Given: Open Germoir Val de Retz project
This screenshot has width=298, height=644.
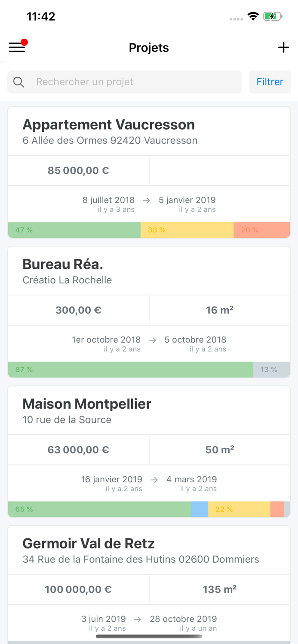Looking at the screenshot, I should tap(89, 544).
